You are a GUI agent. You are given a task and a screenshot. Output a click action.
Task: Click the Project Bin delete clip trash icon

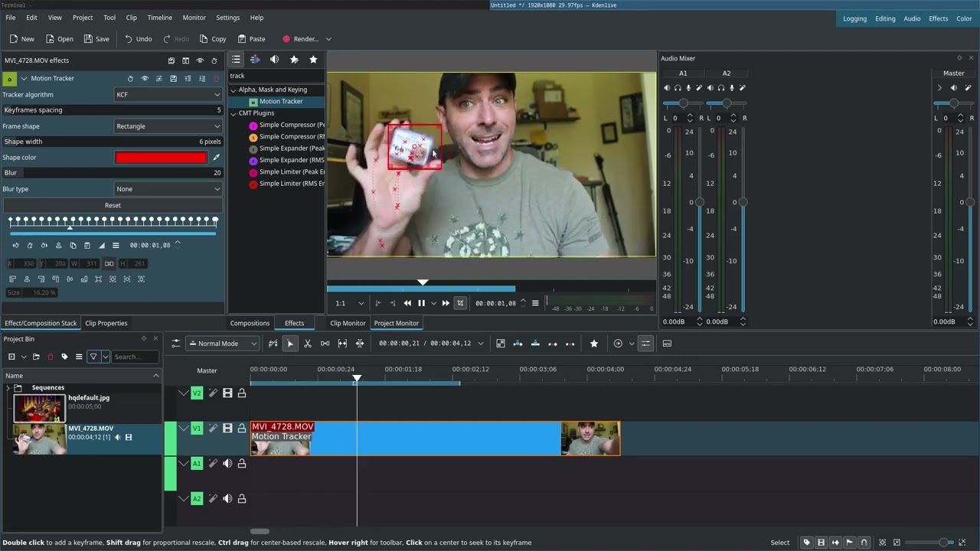51,357
